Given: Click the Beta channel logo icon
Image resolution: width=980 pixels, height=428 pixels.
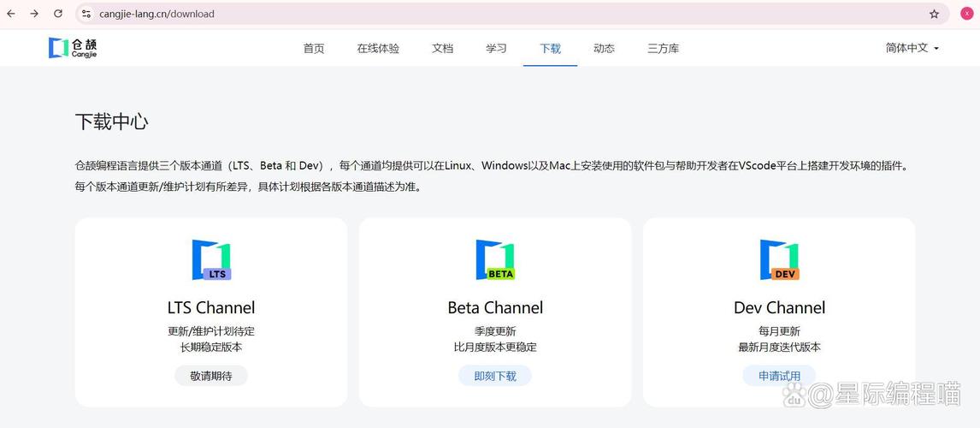Looking at the screenshot, I should pyautogui.click(x=495, y=259).
